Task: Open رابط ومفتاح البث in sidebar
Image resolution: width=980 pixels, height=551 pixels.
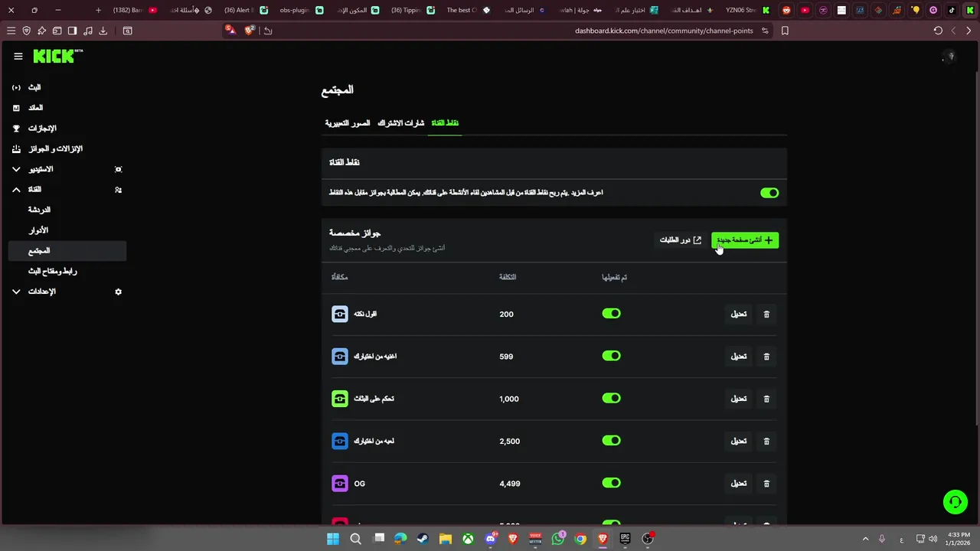Action: 53,271
